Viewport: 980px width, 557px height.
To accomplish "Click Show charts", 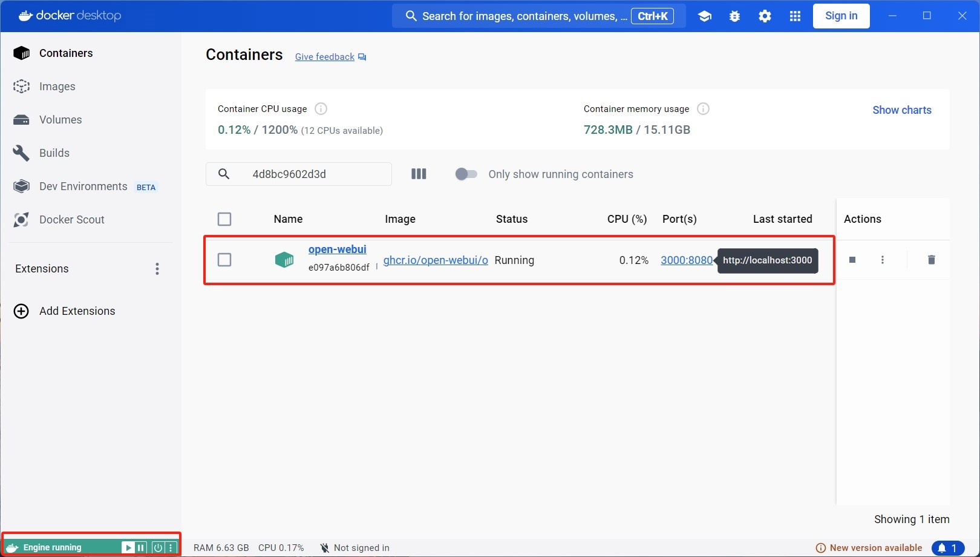I will point(902,110).
